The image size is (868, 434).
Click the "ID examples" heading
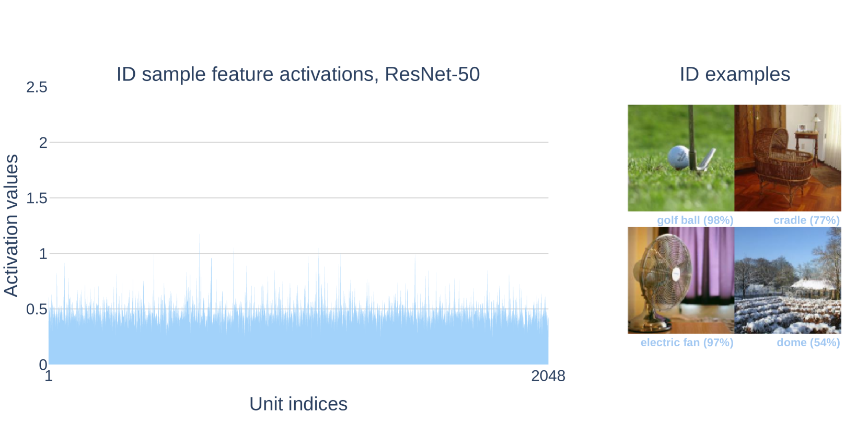point(735,74)
